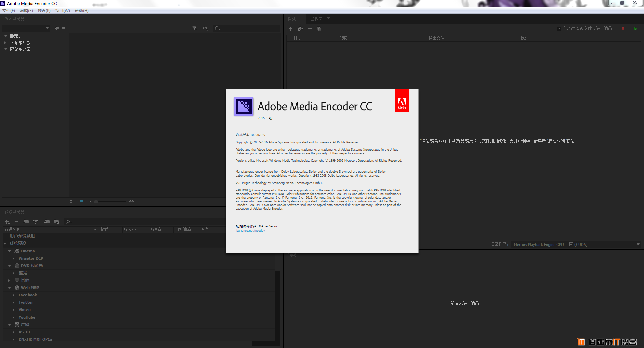
Task: Switch to the 监视文件夹 tab
Action: point(320,19)
